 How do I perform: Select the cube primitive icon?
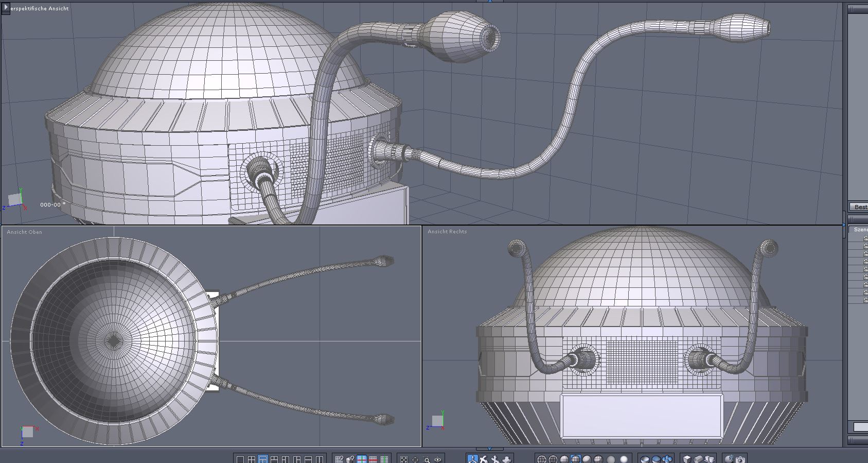point(687,459)
